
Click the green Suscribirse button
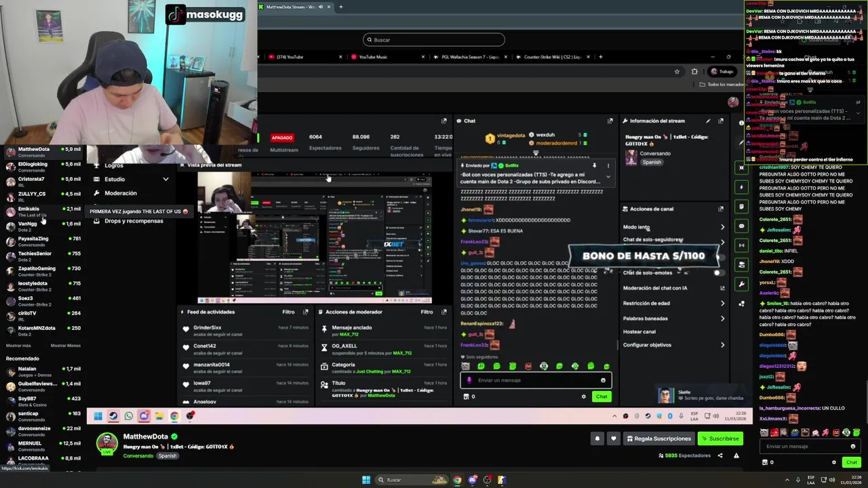720,439
